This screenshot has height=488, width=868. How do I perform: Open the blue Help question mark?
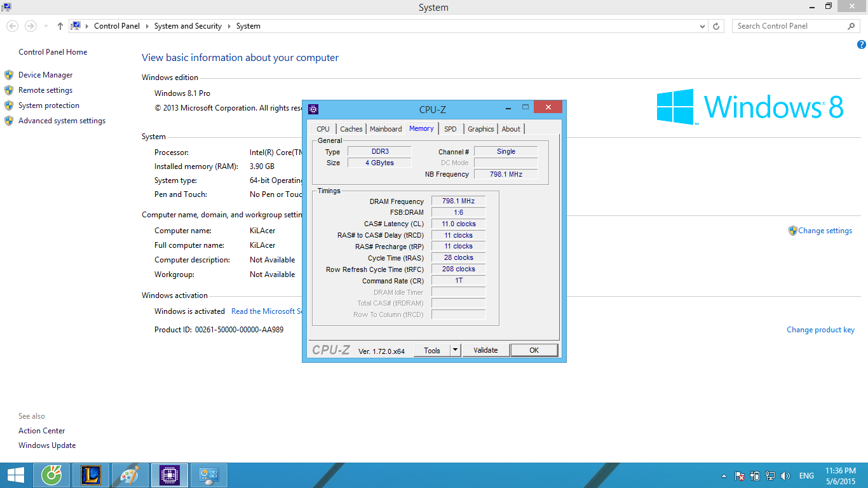point(862,44)
